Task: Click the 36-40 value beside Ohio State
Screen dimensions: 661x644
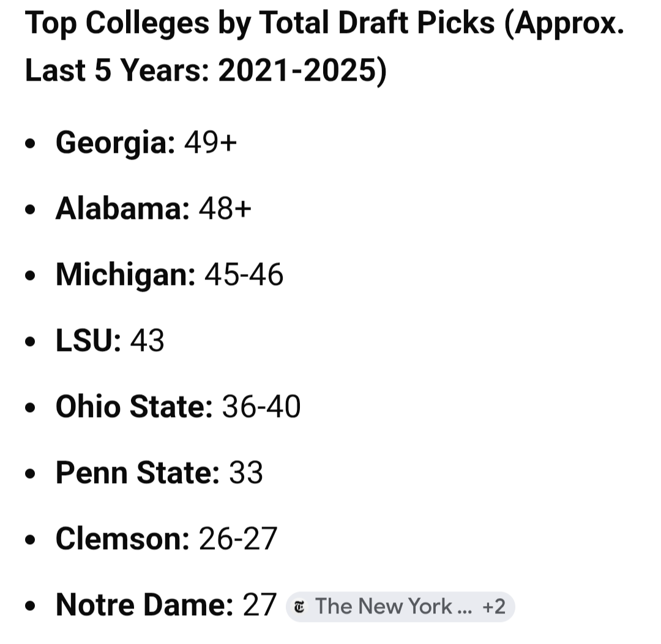Action: click(261, 407)
